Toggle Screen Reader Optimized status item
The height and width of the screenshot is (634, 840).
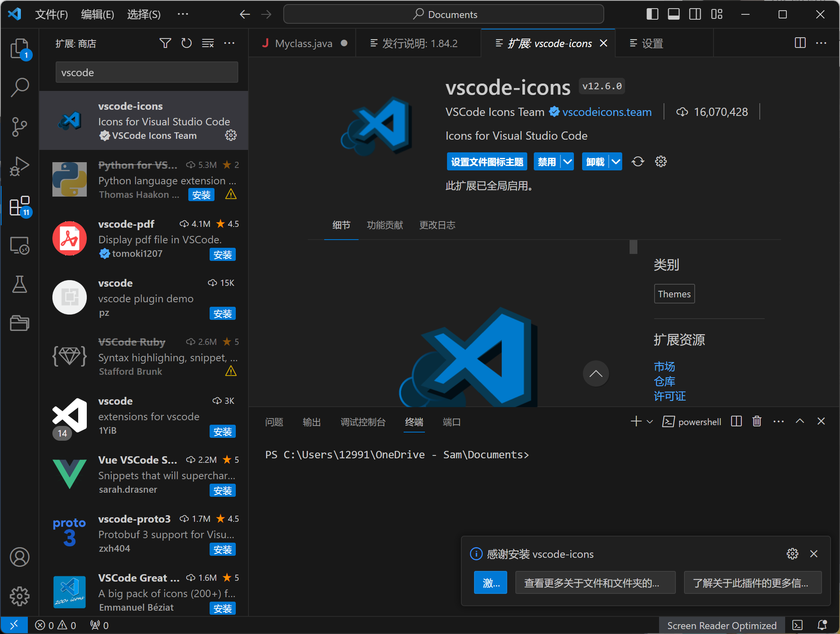(722, 625)
